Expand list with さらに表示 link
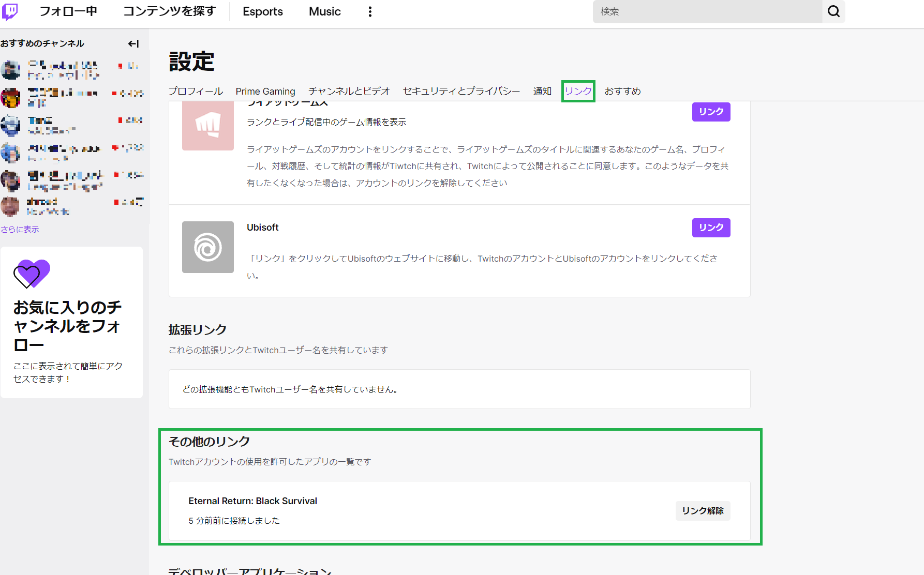Viewport: 924px width, 575px height. (20, 229)
